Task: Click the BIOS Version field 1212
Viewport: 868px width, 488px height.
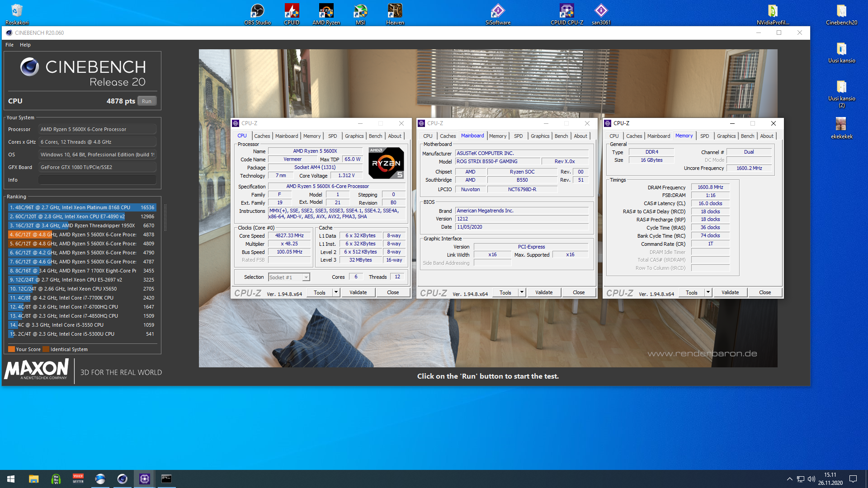Action: [522, 219]
